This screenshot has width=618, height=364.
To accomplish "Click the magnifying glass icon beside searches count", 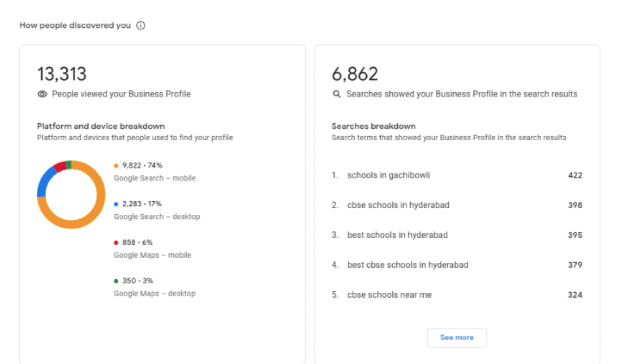I will [337, 94].
